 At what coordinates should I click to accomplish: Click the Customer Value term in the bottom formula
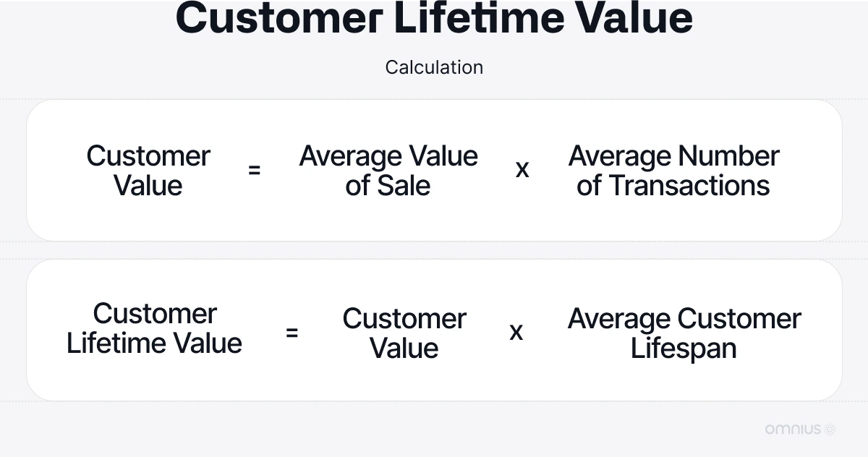click(x=404, y=333)
